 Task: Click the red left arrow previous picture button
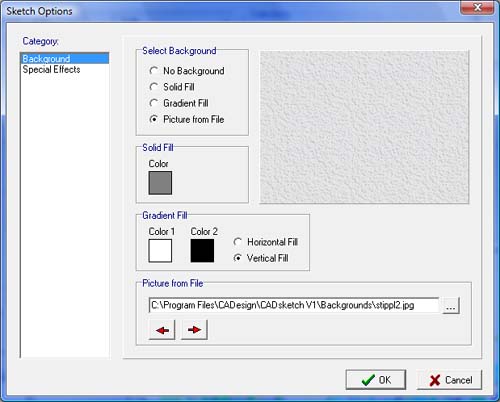click(x=162, y=330)
